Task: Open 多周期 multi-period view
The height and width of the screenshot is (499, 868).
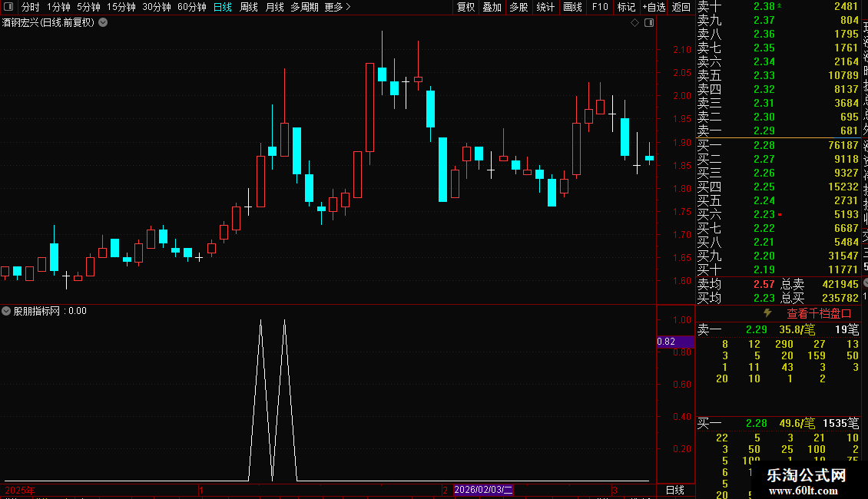Action: coord(304,7)
